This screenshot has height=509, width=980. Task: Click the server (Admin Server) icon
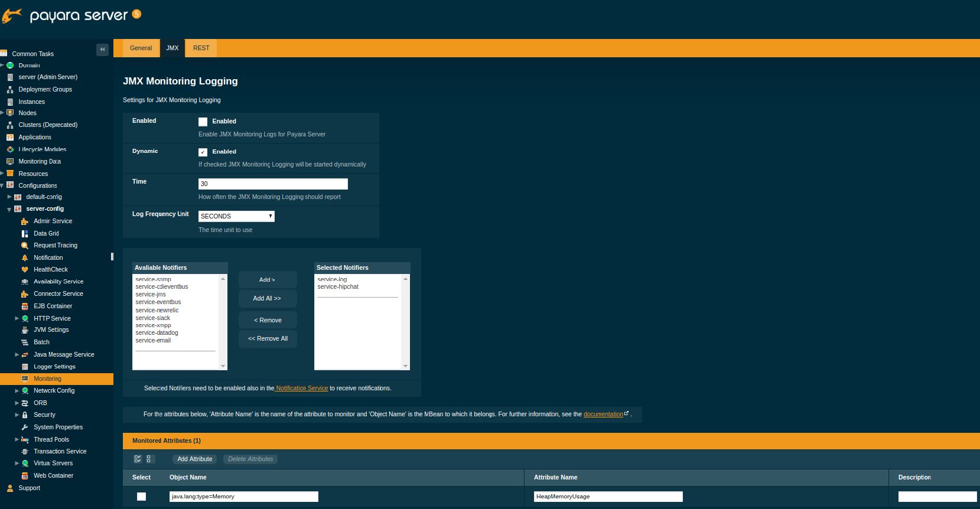click(x=10, y=77)
